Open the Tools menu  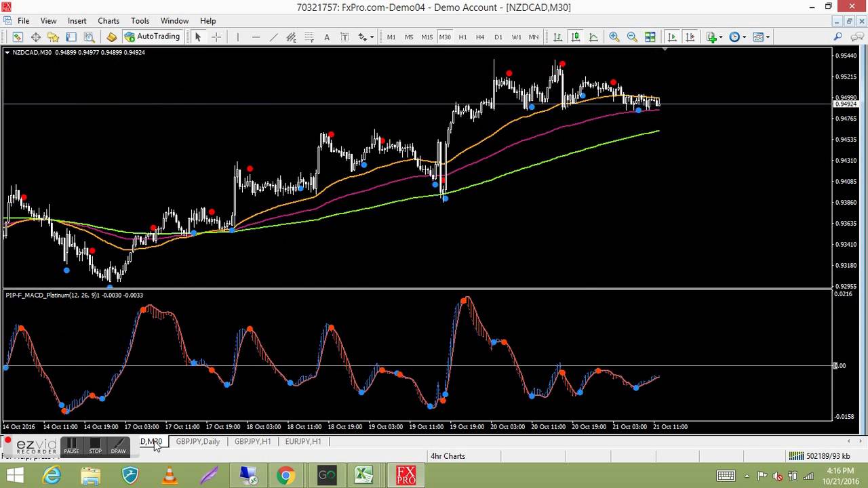coord(140,21)
